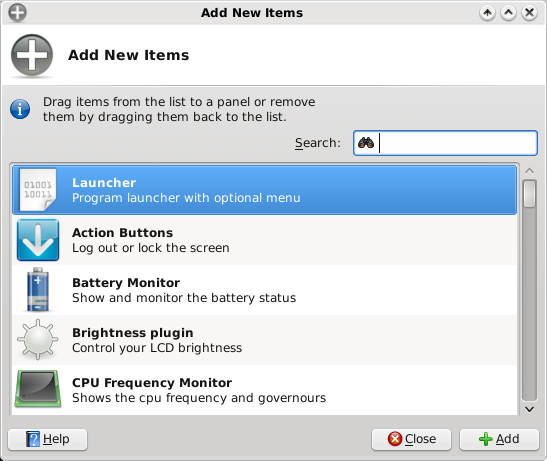This screenshot has width=547, height=461.
Task: Open the Help button
Action: 47,439
